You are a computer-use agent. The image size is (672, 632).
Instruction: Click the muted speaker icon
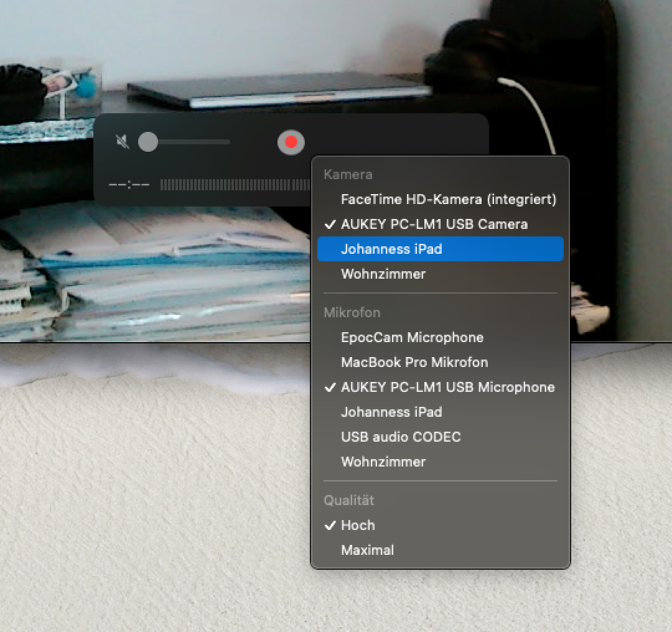tap(123, 142)
